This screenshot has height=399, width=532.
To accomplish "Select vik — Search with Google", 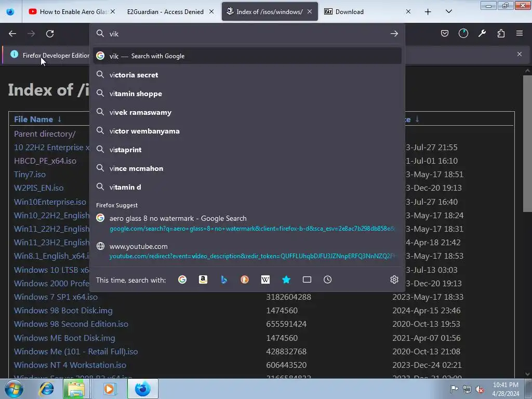I will click(247, 56).
